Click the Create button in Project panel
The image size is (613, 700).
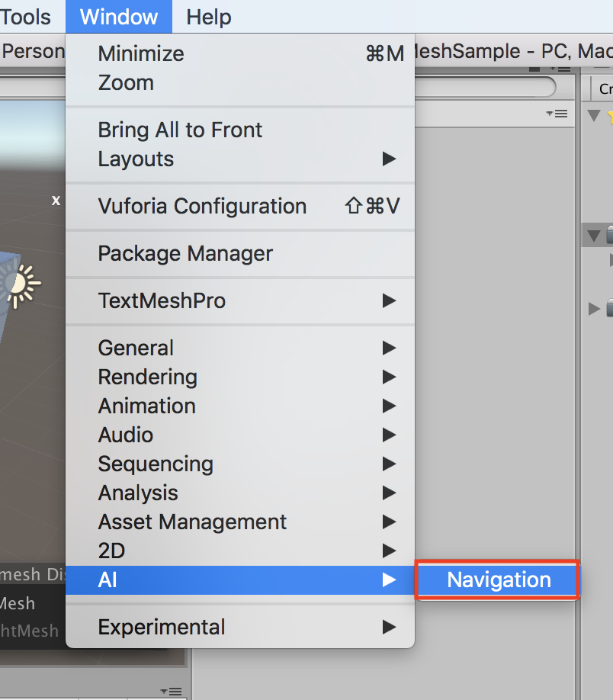(x=604, y=89)
